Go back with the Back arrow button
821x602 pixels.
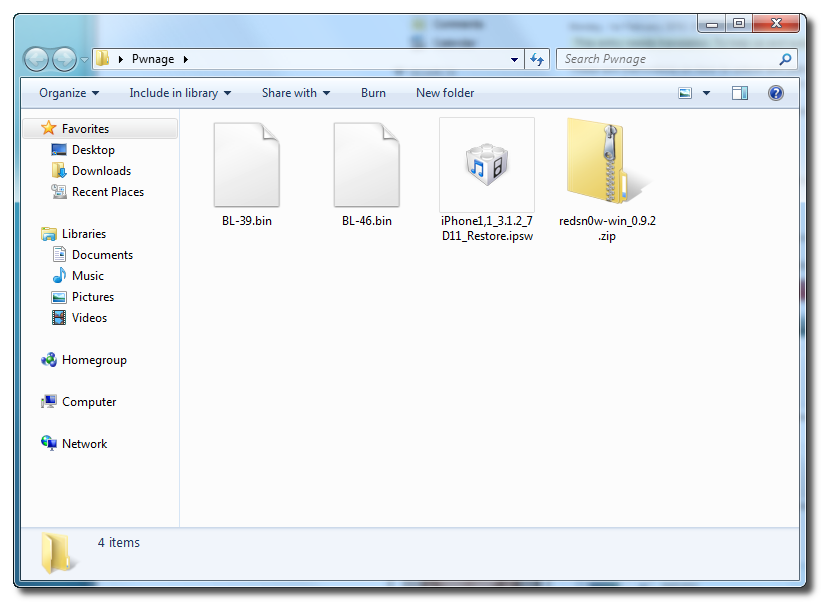point(37,59)
